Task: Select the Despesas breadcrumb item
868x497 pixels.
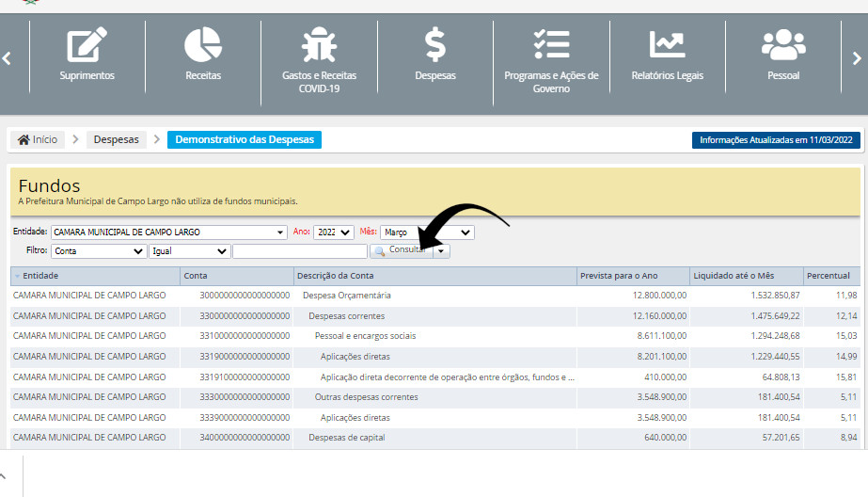Action: pos(116,140)
